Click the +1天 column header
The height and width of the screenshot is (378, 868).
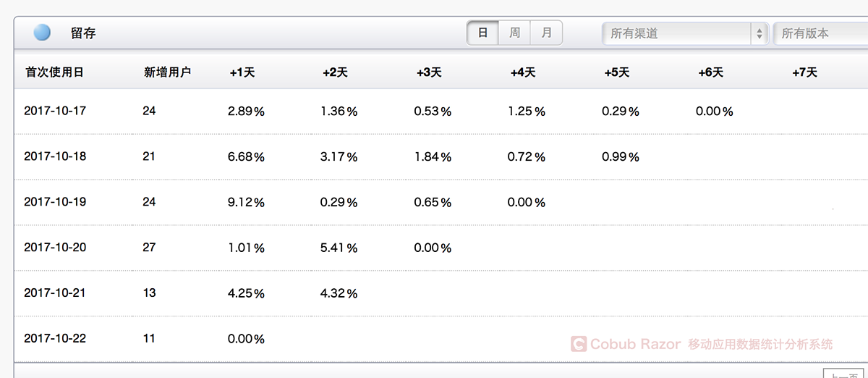click(x=242, y=72)
